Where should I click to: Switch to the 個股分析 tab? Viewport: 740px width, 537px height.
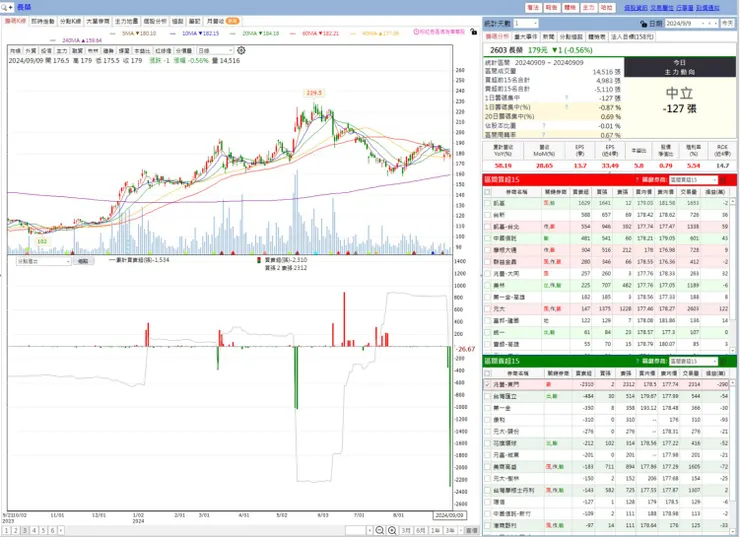[x=155, y=21]
